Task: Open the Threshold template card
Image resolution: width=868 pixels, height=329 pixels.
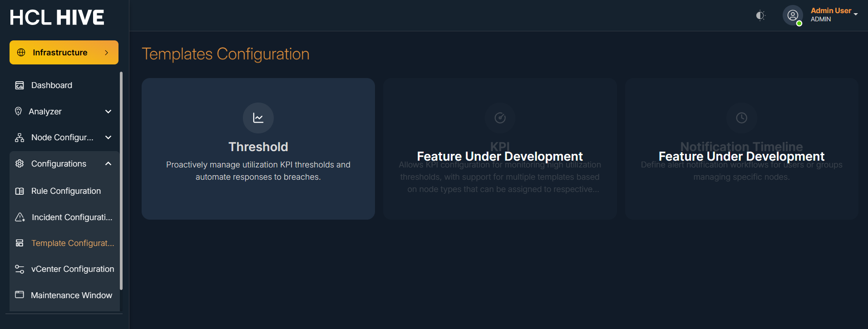Action: point(258,149)
